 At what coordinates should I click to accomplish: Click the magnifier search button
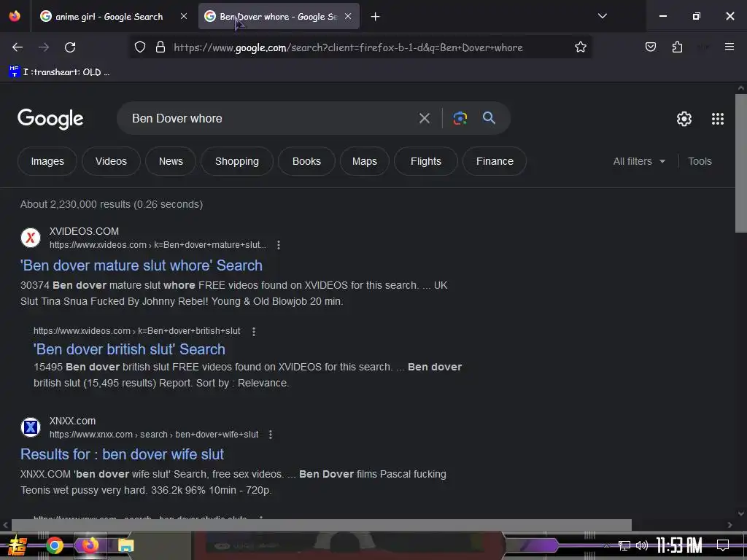489,117
